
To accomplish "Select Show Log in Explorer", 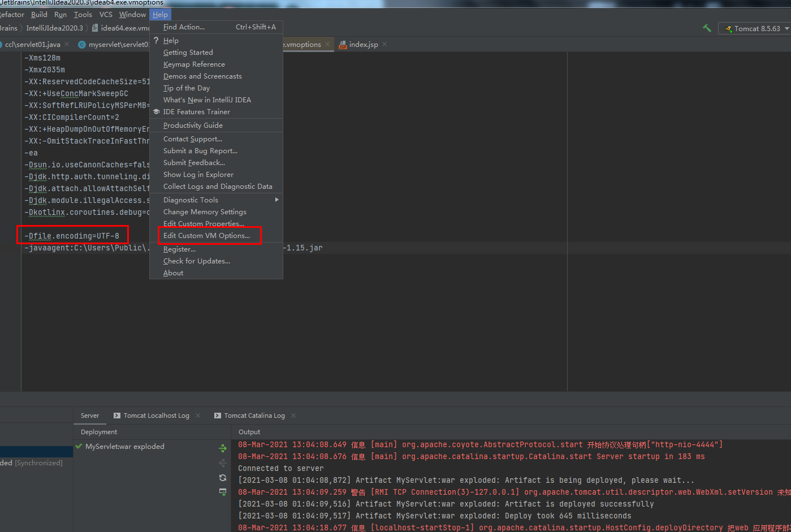I will pos(216,174).
